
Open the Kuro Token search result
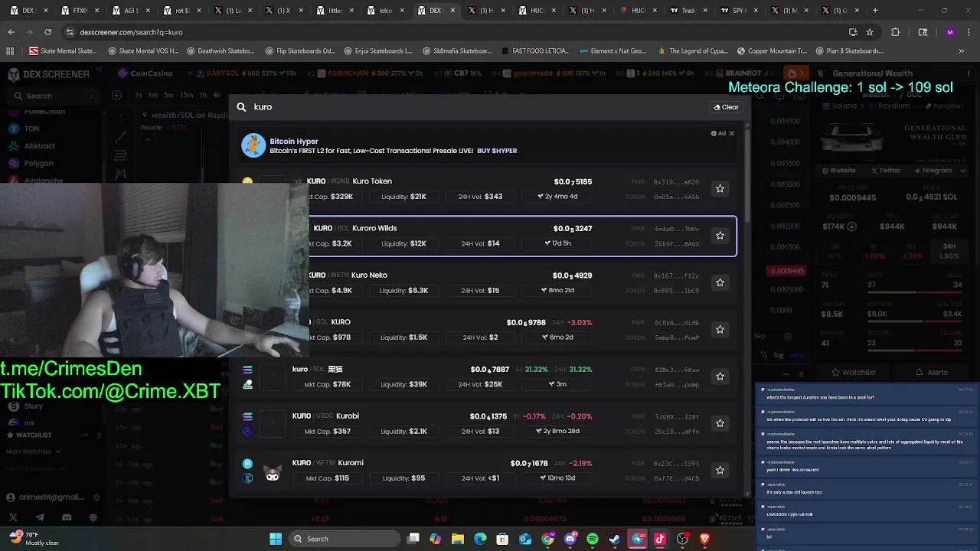[x=486, y=189]
